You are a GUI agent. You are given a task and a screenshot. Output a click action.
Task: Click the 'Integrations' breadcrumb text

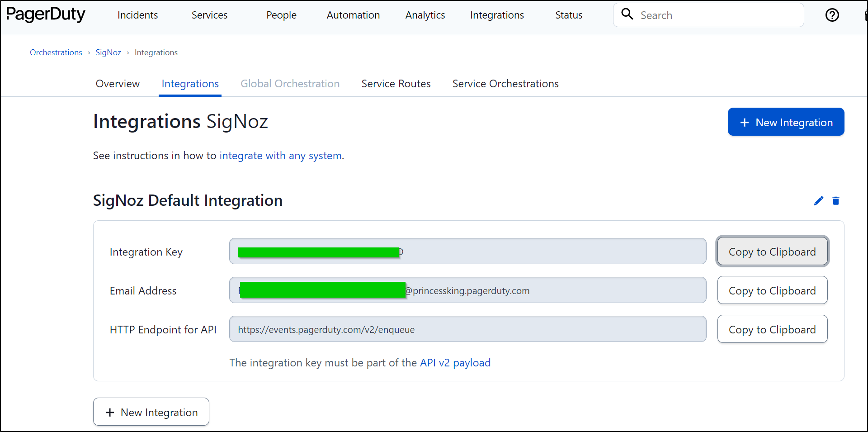(156, 52)
